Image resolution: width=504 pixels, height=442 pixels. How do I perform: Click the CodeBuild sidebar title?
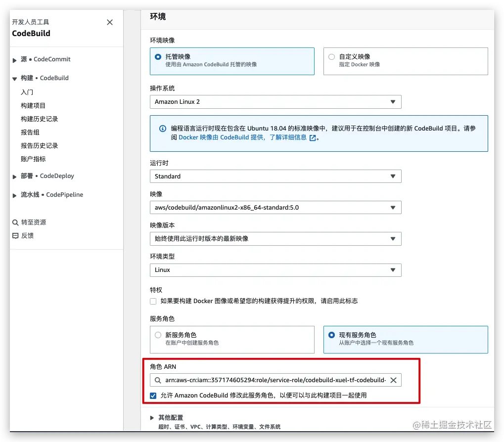31,33
